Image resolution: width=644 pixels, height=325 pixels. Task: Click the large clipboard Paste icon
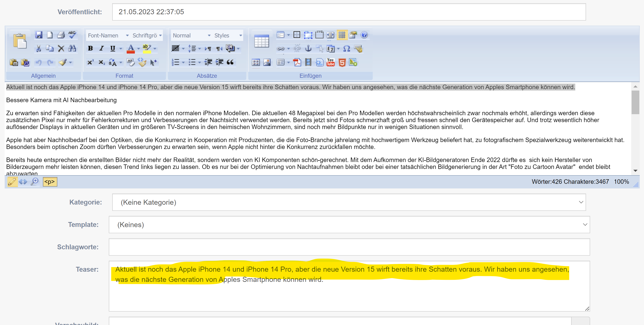[x=20, y=41]
